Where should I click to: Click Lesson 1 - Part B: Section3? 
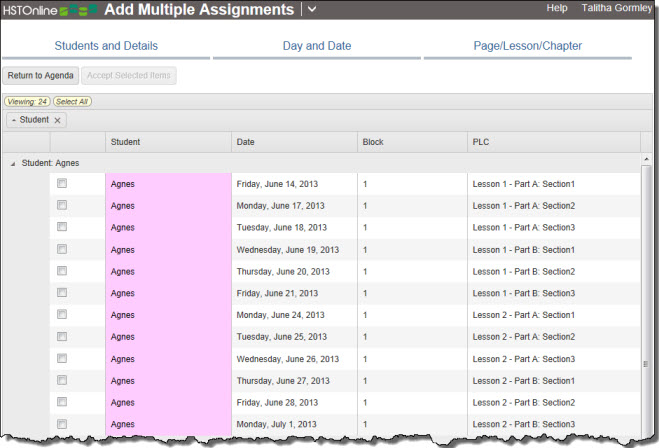pyautogui.click(x=524, y=293)
